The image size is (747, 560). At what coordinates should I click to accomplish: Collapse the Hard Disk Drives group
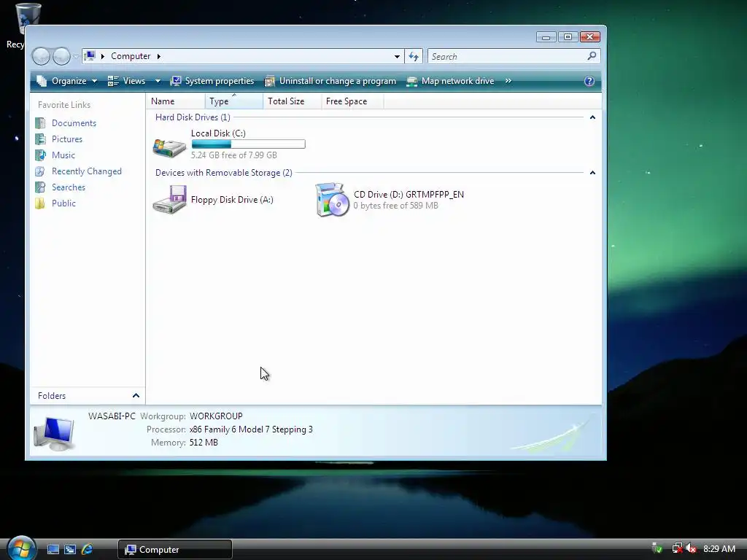point(592,117)
